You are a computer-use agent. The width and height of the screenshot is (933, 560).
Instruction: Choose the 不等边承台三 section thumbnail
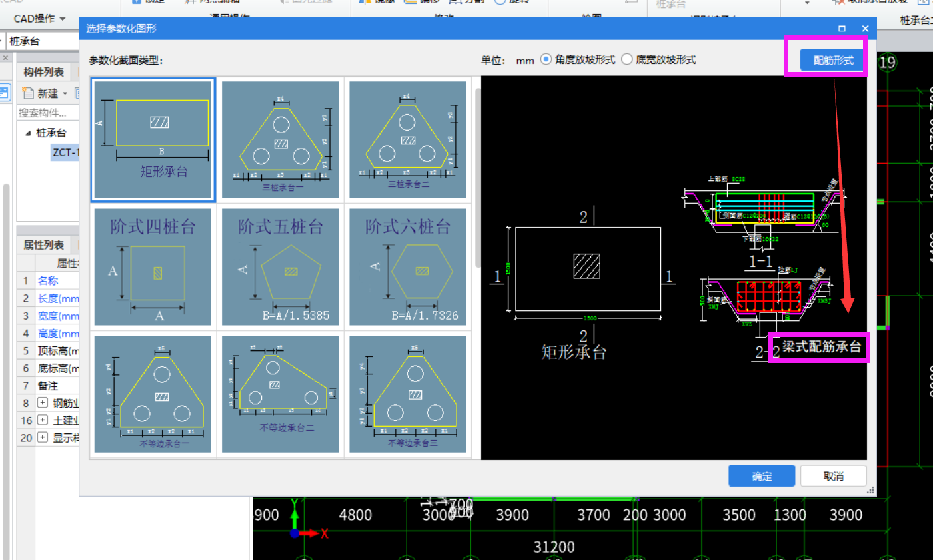coord(408,394)
